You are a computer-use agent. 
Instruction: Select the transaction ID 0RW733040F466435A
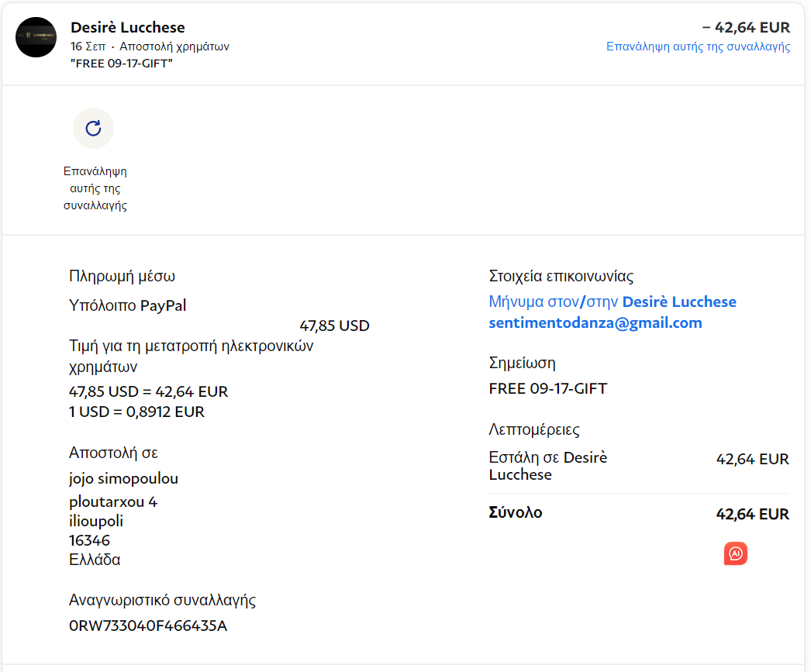[x=148, y=625]
